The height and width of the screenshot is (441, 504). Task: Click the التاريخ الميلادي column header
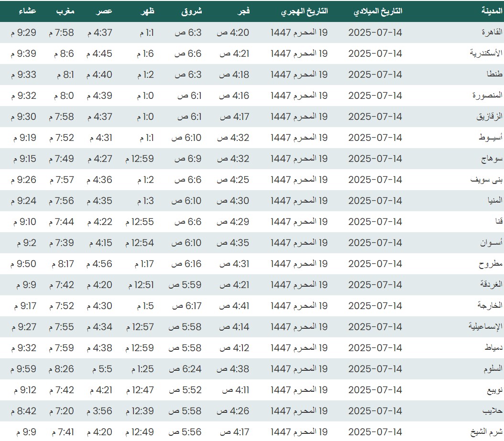377,11
